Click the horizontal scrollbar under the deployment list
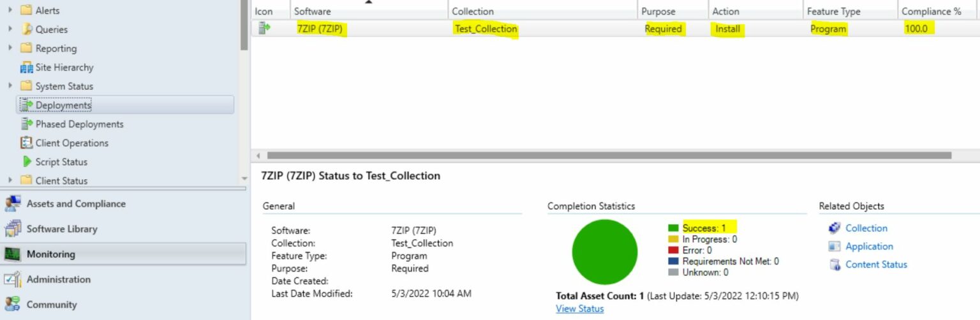The height and width of the screenshot is (320, 980). 609,156
